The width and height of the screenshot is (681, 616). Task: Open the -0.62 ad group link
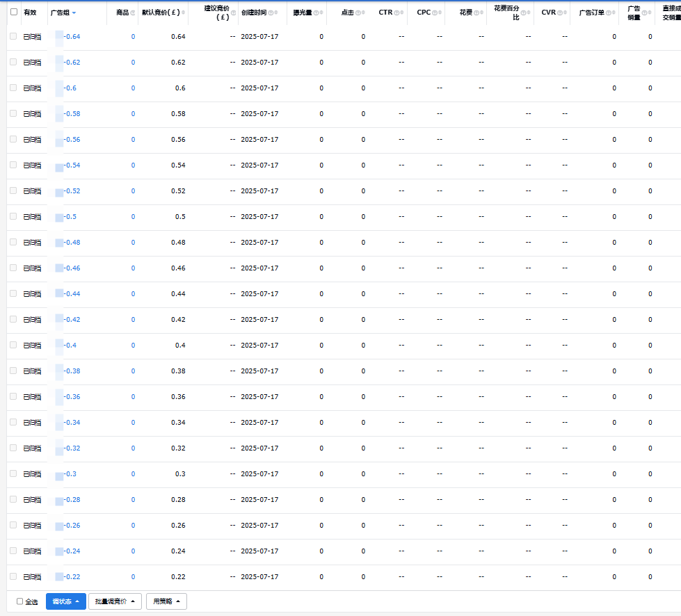[x=72, y=63]
